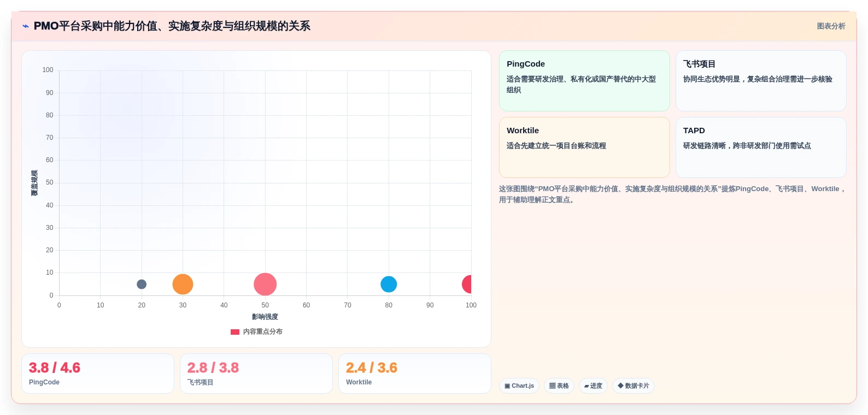
Task: Click the y-axis tick label 100
Action: click(x=48, y=70)
